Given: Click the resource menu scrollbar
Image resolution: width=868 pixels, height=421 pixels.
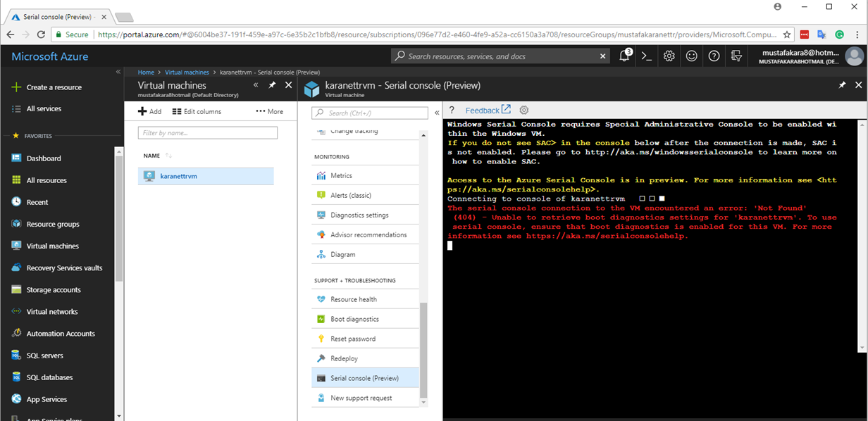Looking at the screenshot, I should click(423, 352).
